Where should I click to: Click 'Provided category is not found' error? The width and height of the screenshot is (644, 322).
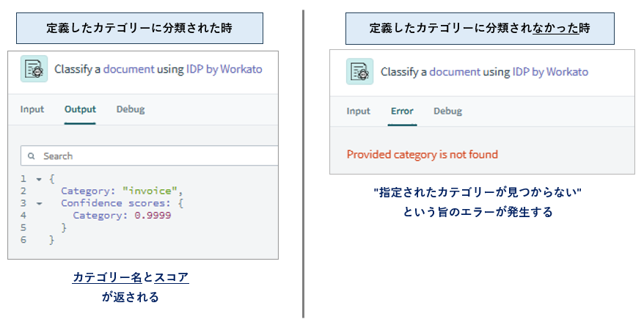point(422,155)
